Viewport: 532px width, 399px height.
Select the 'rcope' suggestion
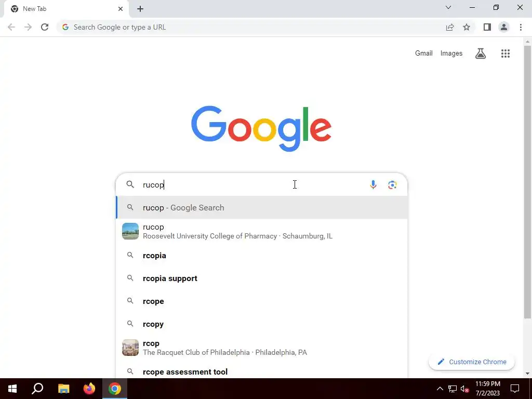point(262,301)
